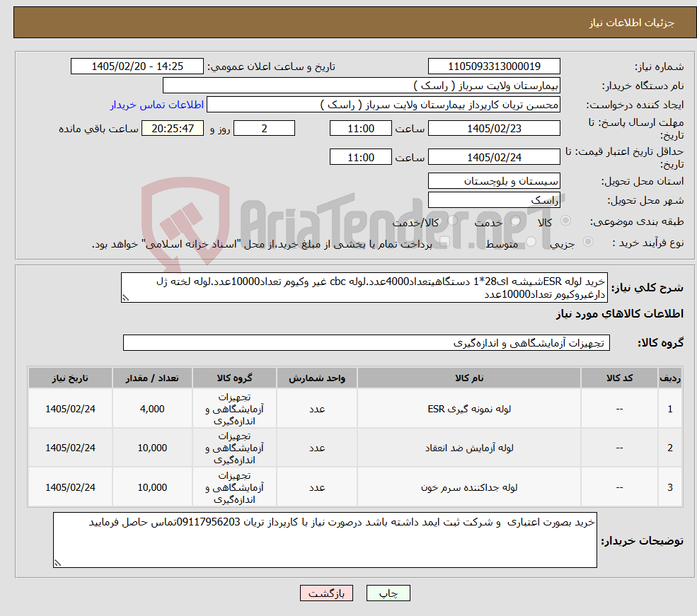Viewport: 697px width, 616px height.
Task: Click the item لوله آزمایش ضد انعقاد
Action: coord(469,448)
